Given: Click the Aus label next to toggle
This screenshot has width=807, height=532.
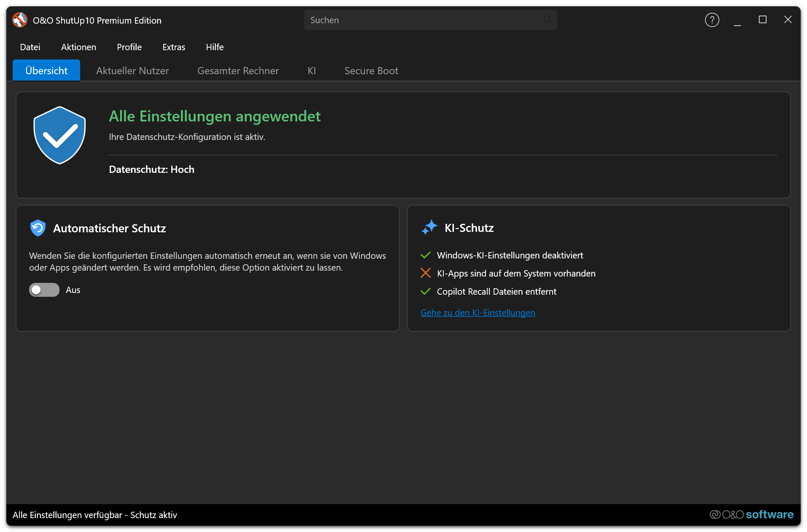Looking at the screenshot, I should (x=73, y=290).
